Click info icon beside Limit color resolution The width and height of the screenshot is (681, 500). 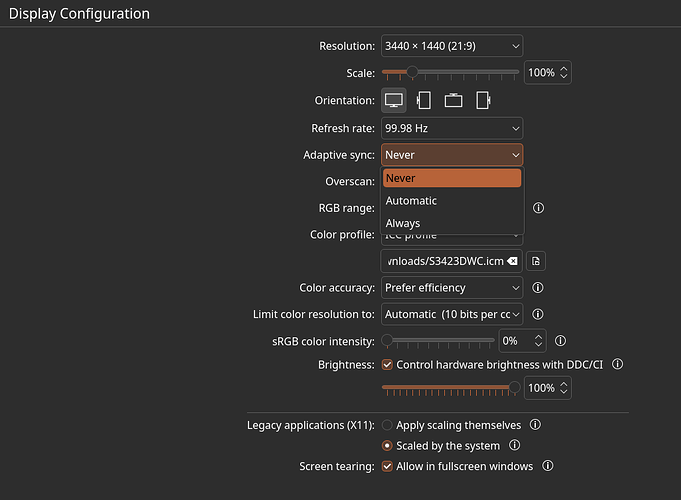tap(538, 314)
